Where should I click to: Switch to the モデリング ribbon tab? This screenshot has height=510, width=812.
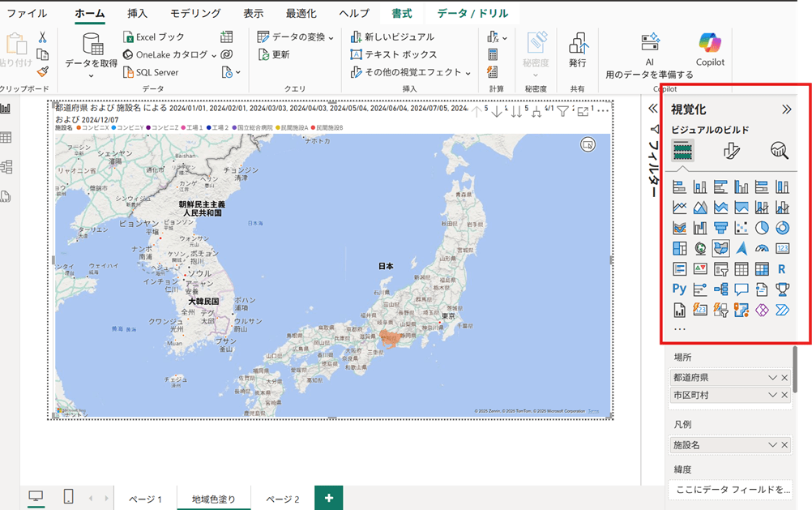[x=195, y=14]
